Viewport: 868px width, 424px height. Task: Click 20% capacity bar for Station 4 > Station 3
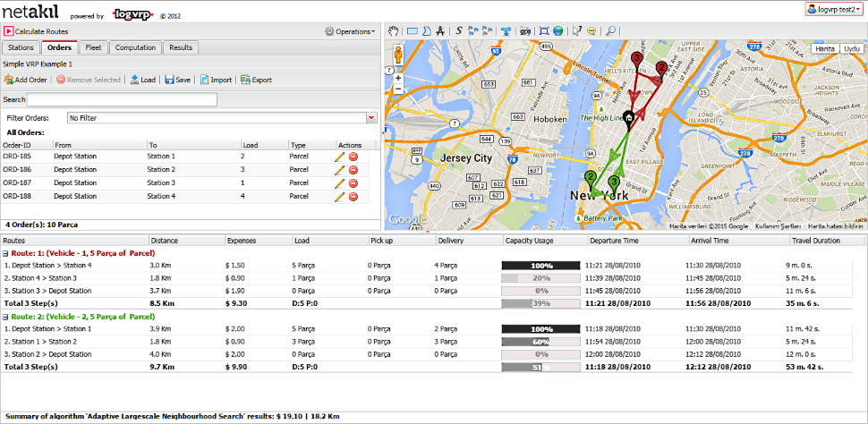pyautogui.click(x=540, y=278)
